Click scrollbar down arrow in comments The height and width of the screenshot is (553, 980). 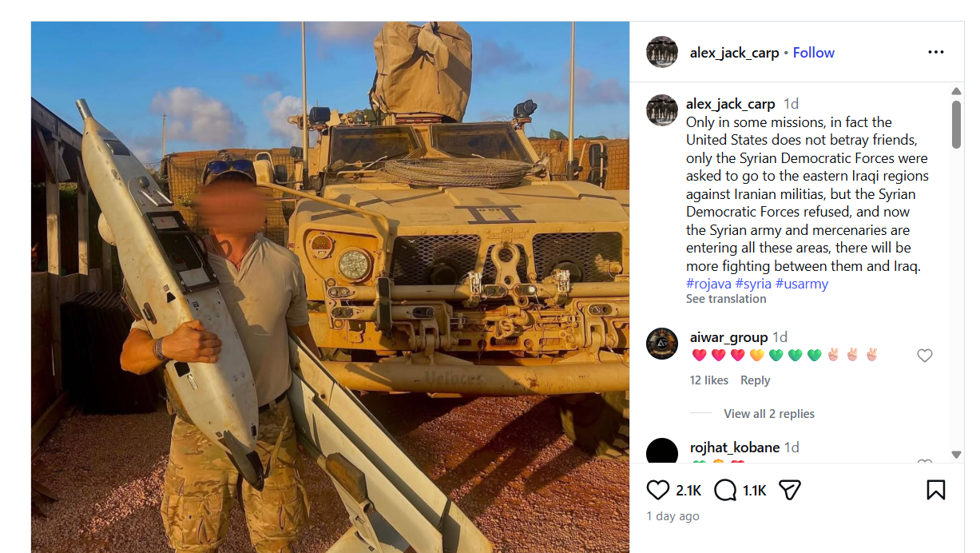click(957, 455)
